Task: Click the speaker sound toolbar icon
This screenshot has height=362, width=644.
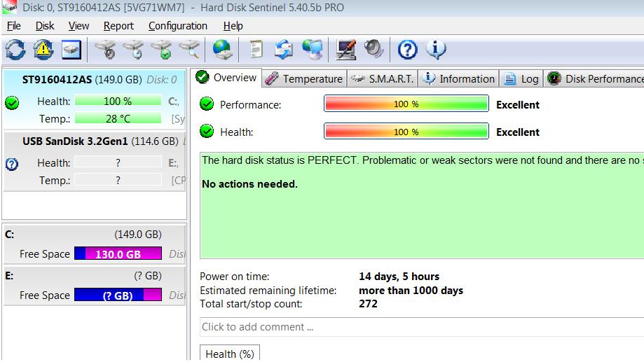Action: [374, 50]
